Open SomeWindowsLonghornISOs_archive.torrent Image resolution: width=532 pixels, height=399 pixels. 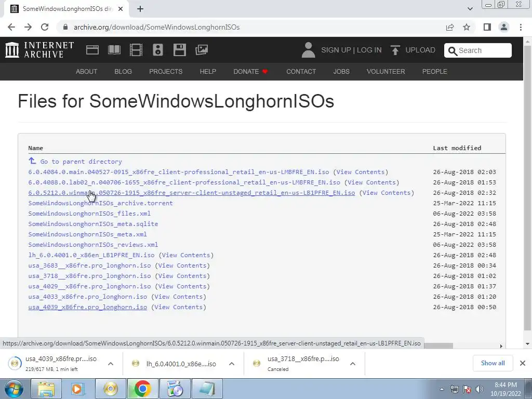(100, 203)
